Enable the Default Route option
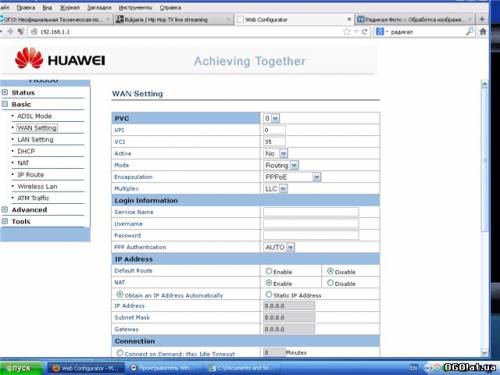Screen dimensions: 500x375 pos(269,271)
